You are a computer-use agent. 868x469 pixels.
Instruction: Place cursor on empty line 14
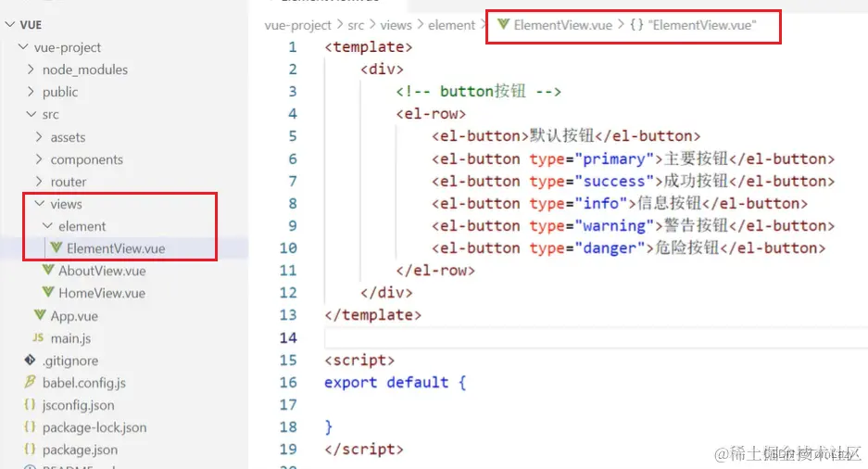pos(596,337)
